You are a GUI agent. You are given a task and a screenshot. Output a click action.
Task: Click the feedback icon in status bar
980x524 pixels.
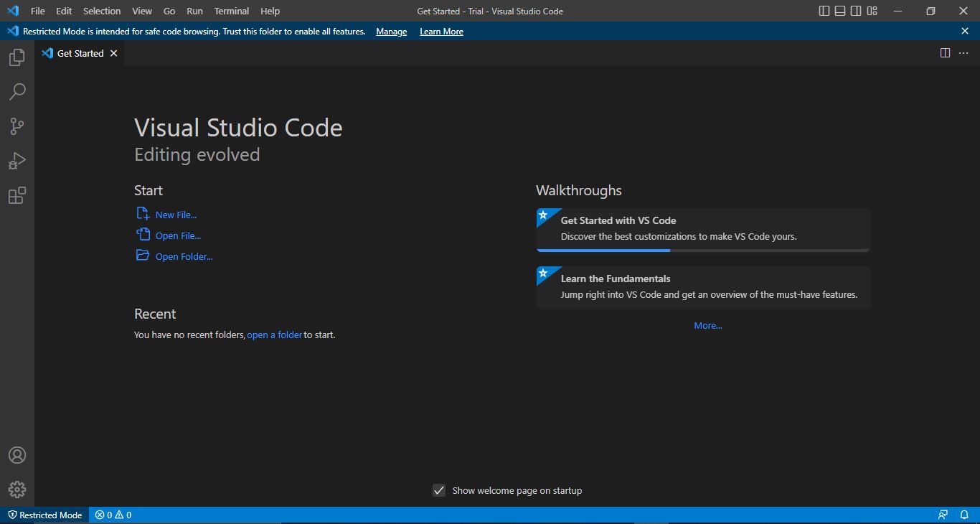point(943,515)
